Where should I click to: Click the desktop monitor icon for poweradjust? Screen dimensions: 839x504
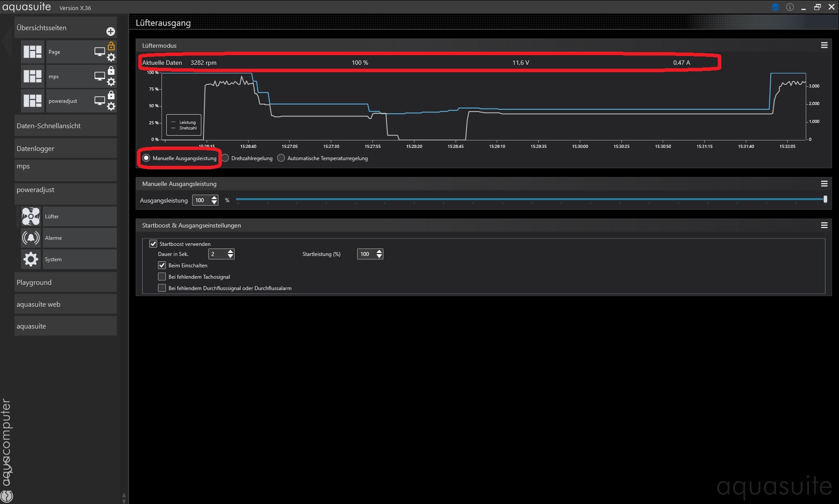click(100, 101)
